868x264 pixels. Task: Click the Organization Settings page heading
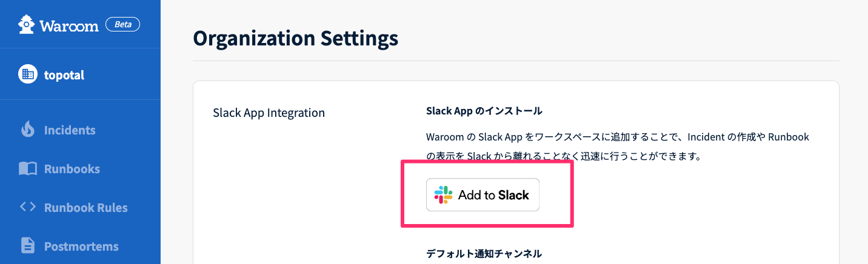click(295, 38)
